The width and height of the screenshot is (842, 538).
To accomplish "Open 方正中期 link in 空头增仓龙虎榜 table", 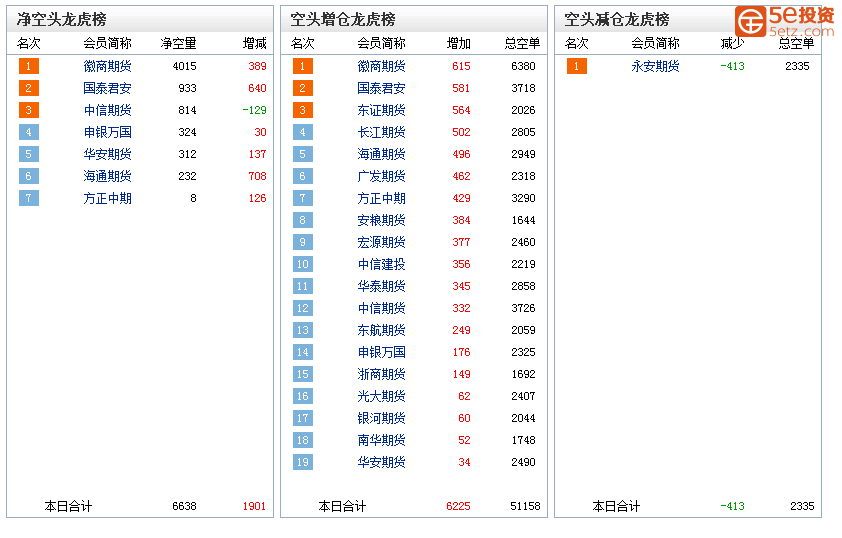I will (x=381, y=198).
